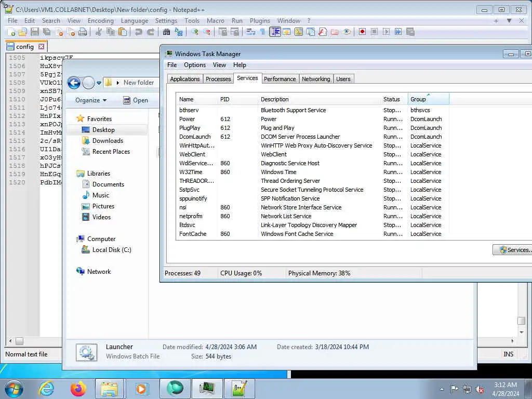Switch to the Applications tab
This screenshot has width=532, height=399.
185,79
